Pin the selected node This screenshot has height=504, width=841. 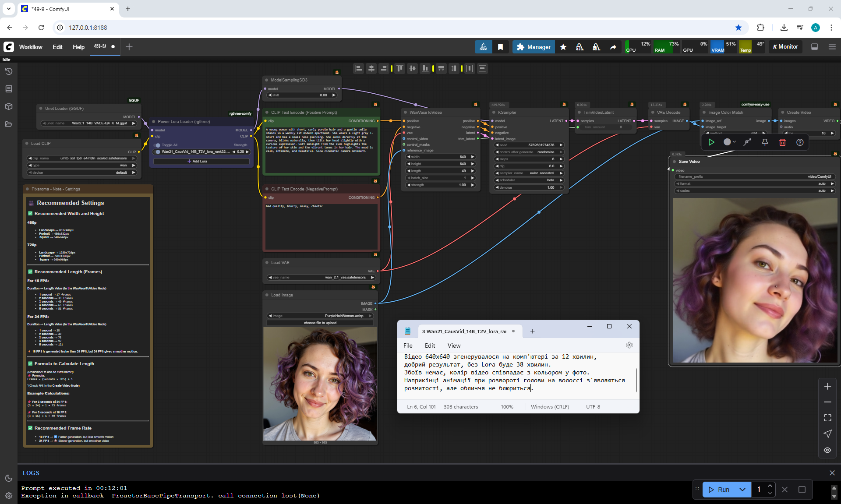[x=765, y=142]
